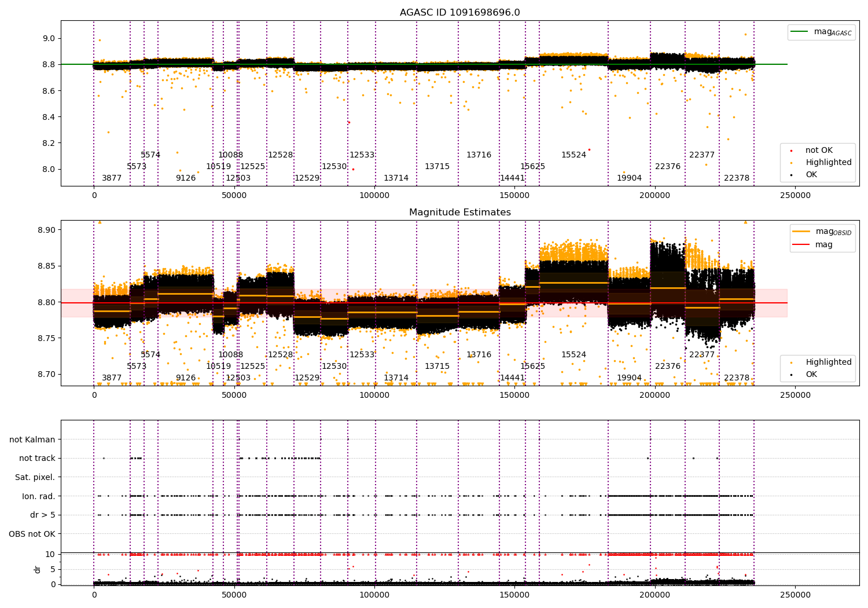Click obsid 15524 in Magnitude Estimates plot
Screen dimensions: 868x608
point(573,355)
